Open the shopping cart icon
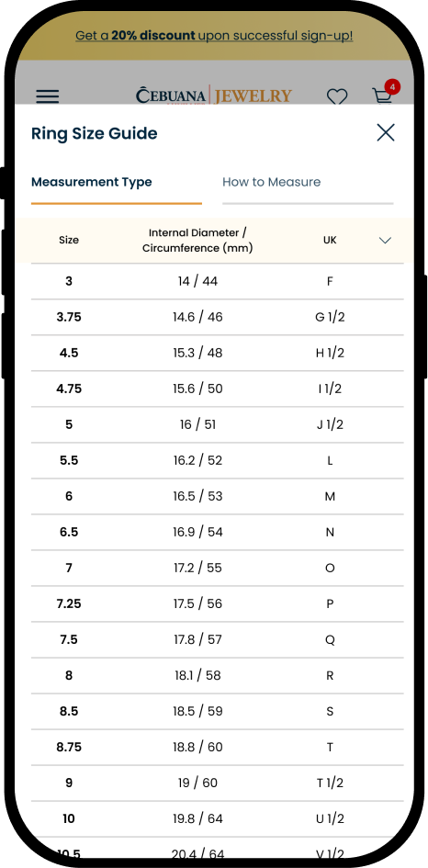 (x=382, y=96)
